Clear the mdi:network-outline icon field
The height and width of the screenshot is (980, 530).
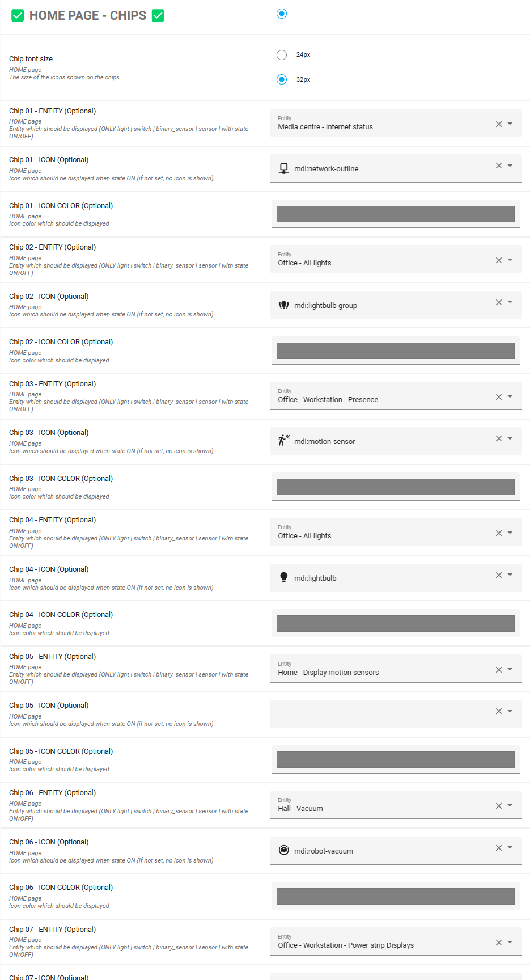499,166
